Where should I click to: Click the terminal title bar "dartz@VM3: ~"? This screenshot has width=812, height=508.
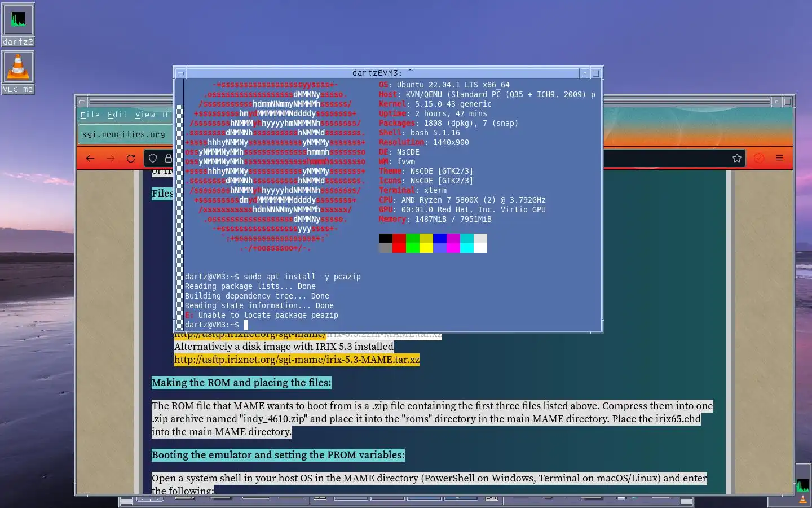click(x=382, y=73)
